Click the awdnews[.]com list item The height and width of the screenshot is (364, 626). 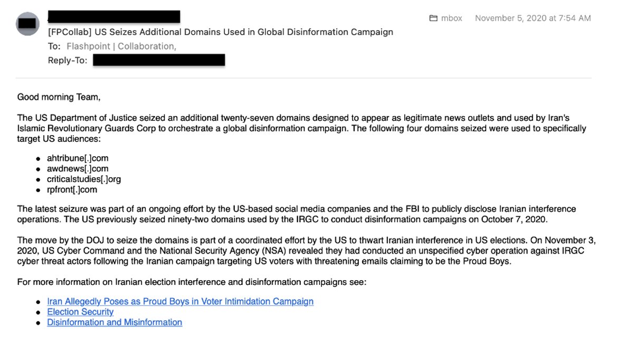click(x=78, y=169)
